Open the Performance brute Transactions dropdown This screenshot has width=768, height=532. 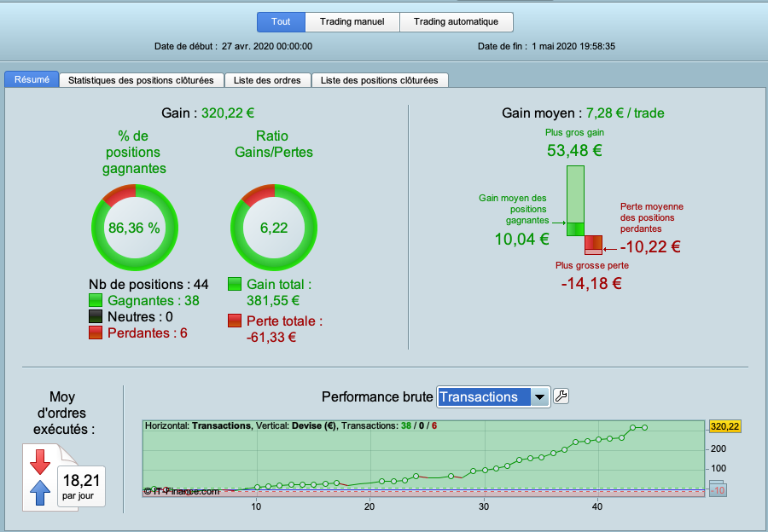(492, 397)
